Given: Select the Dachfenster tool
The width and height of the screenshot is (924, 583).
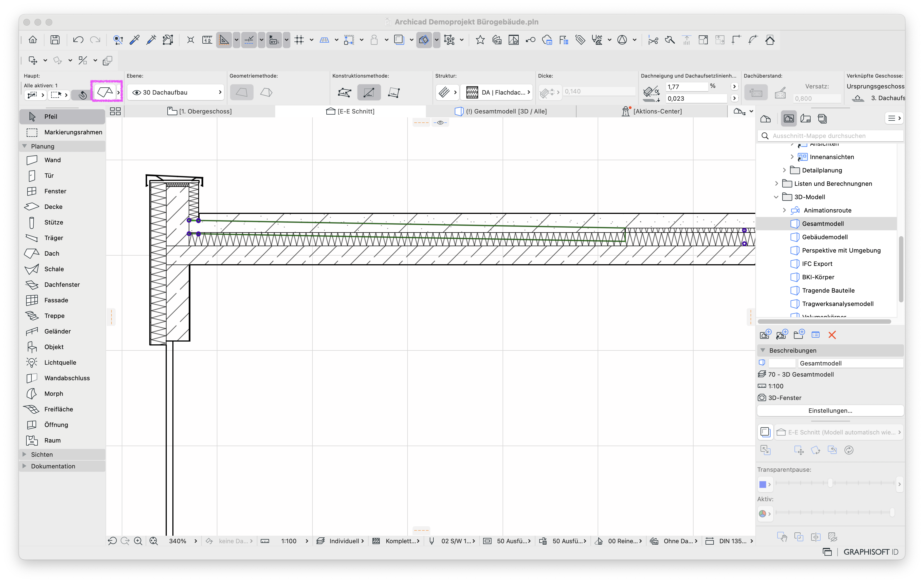Looking at the screenshot, I should click(x=62, y=285).
